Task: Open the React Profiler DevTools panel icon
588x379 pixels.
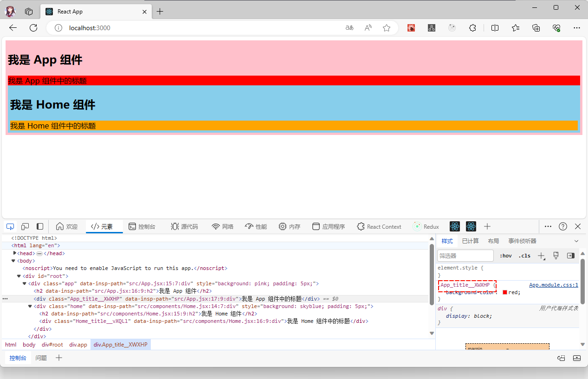Action: coord(471,226)
